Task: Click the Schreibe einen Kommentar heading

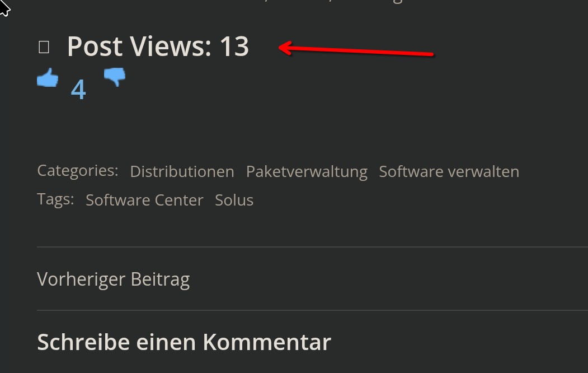Action: pos(184,342)
